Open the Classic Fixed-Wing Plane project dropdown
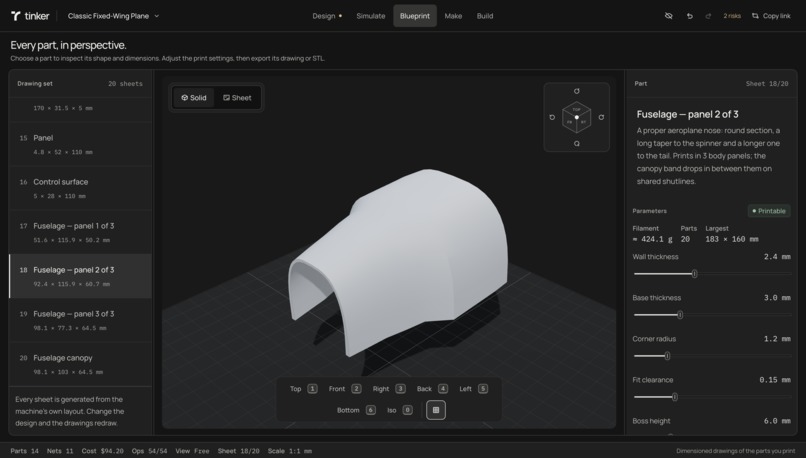The height and width of the screenshot is (458, 806). [x=114, y=16]
